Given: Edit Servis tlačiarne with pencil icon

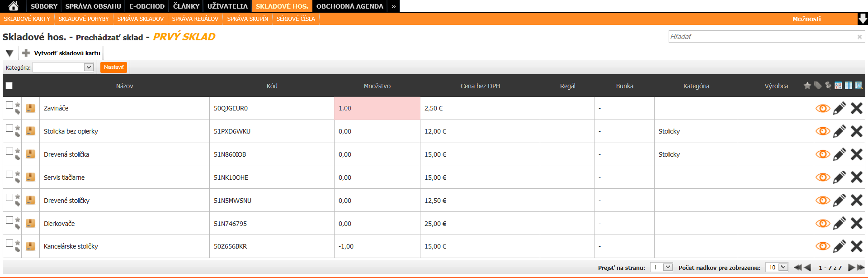Looking at the screenshot, I should pyautogui.click(x=840, y=177).
